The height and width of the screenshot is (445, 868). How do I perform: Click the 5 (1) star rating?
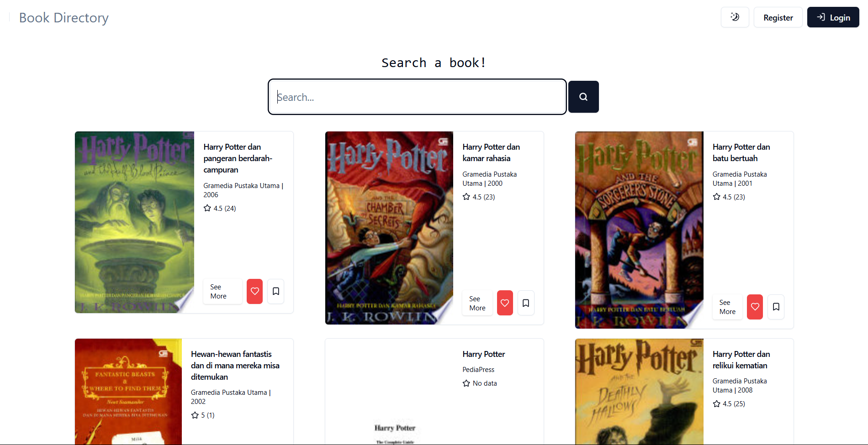(203, 415)
